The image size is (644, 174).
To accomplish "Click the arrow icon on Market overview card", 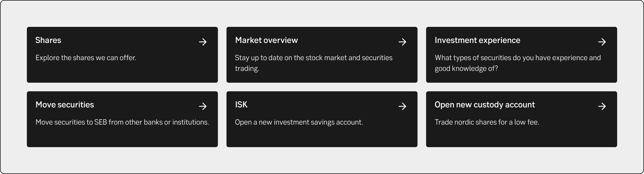I will tap(402, 42).
